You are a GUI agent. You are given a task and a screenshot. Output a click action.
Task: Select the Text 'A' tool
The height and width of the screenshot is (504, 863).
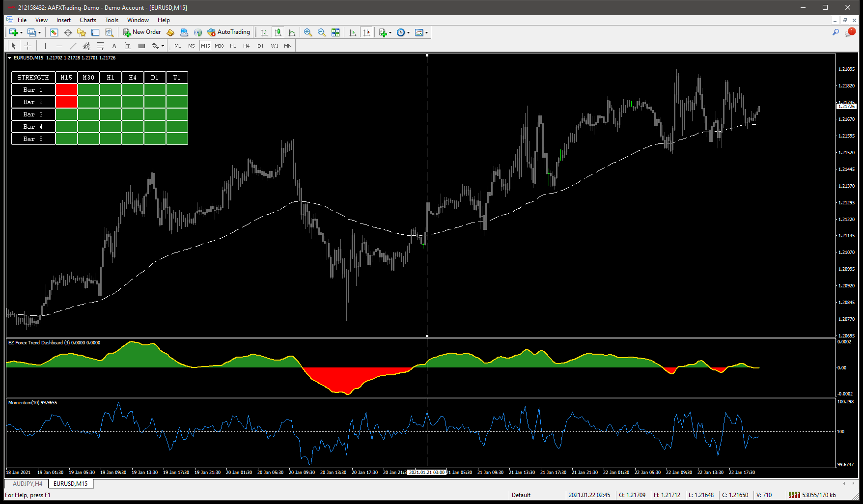click(x=114, y=46)
